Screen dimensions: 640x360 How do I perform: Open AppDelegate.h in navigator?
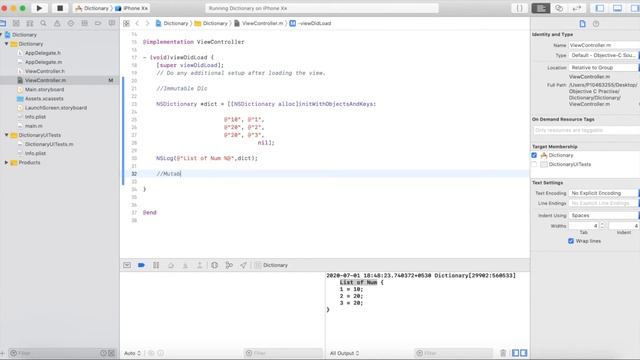42,53
